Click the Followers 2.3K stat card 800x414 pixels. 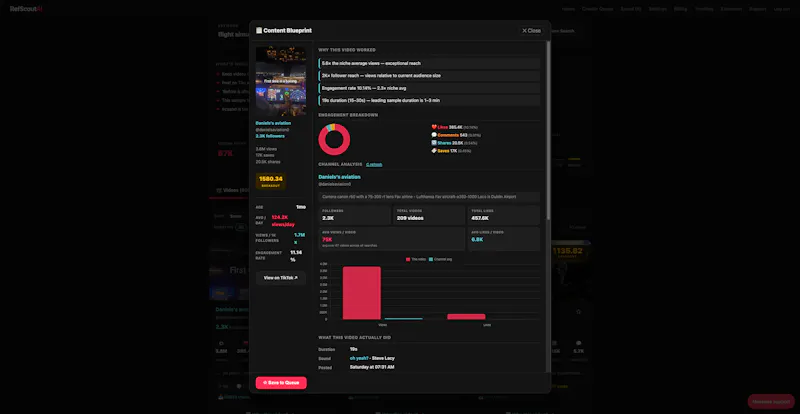tap(355, 215)
